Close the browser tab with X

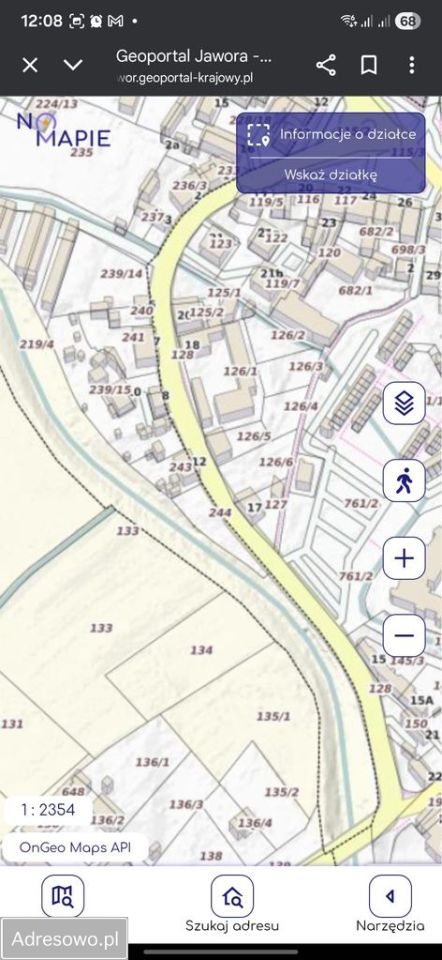click(30, 65)
